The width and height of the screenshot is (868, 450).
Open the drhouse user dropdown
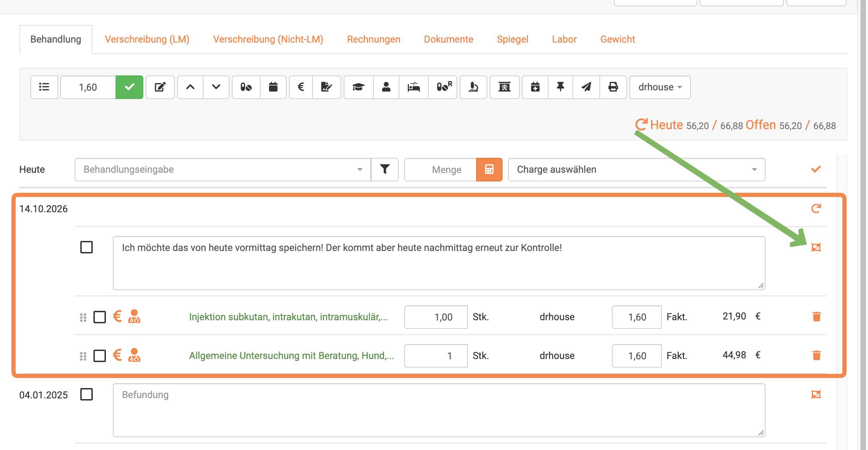(660, 87)
